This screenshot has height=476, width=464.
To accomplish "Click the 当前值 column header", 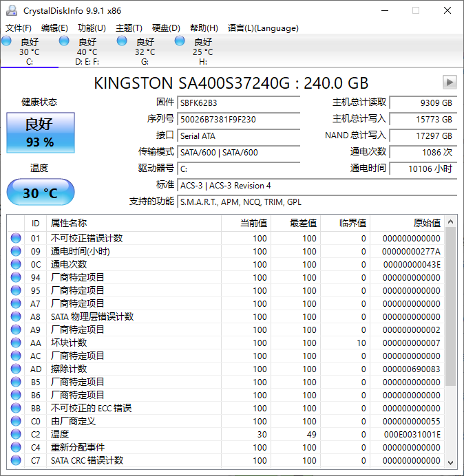I will pyautogui.click(x=246, y=223).
